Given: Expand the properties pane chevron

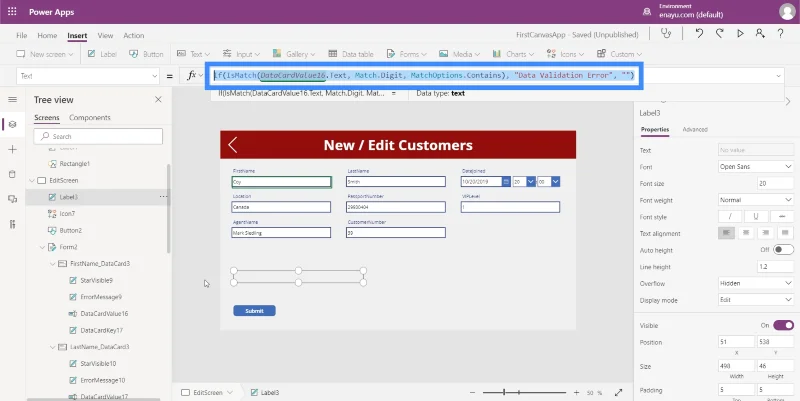Looking at the screenshot, I should tap(788, 102).
